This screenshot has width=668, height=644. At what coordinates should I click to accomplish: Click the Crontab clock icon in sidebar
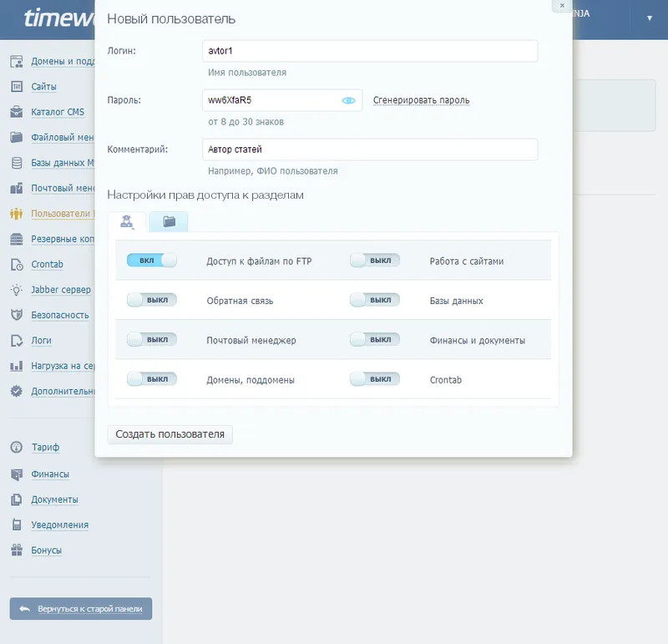tap(16, 264)
